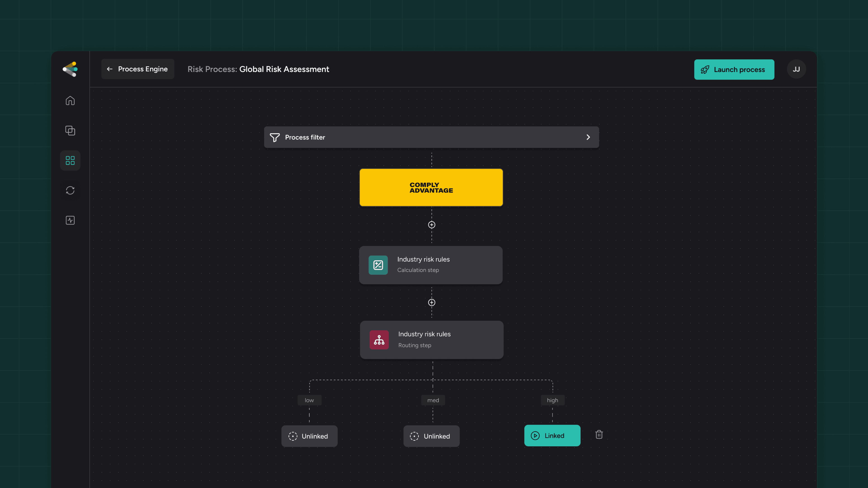Click the Process filter label
Screen dimensions: 868x488
coord(305,137)
